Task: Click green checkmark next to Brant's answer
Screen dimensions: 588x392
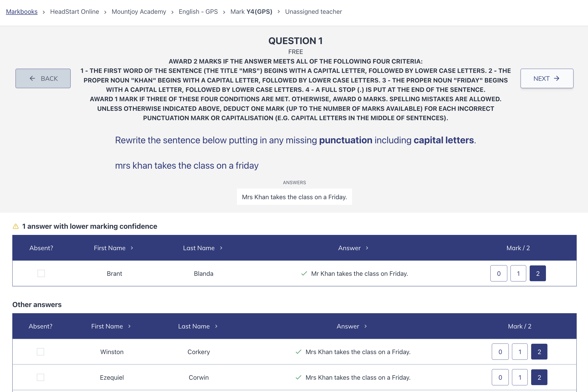Action: pos(304,274)
